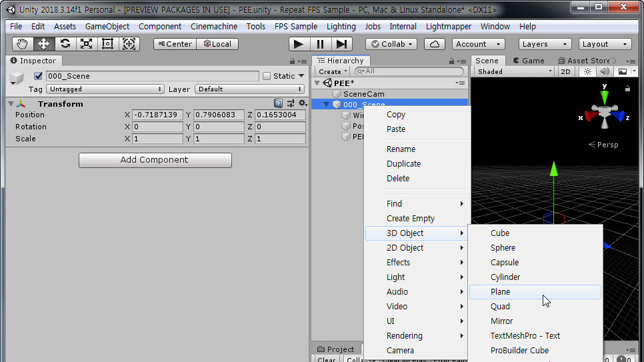Open the Cinemachine menu
The height and width of the screenshot is (362, 644).
coord(214,26)
